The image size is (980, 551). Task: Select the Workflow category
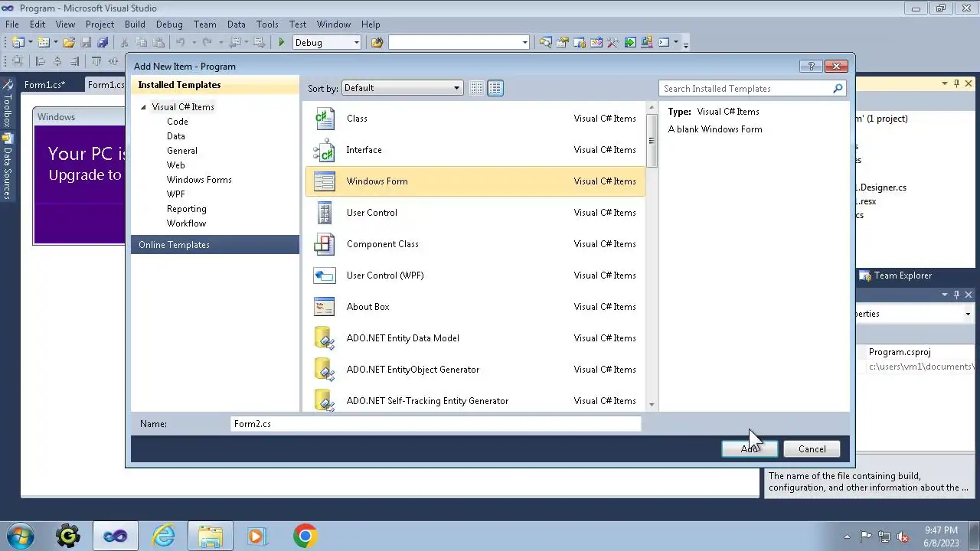point(187,223)
